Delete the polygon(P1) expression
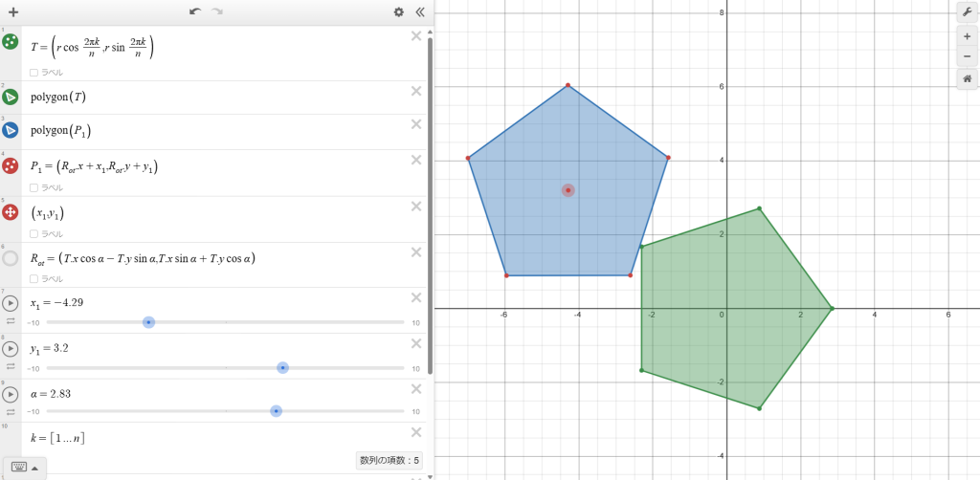 point(416,124)
